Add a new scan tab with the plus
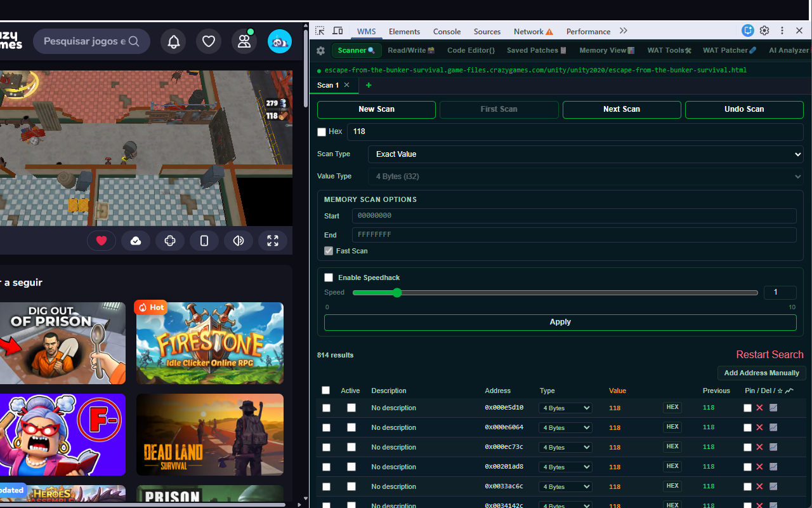The height and width of the screenshot is (508, 812). (369, 85)
